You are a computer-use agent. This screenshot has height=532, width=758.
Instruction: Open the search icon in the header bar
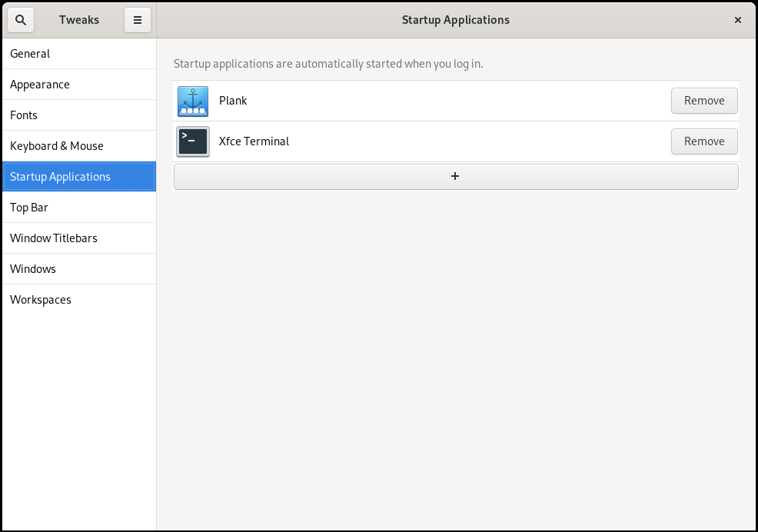[20, 20]
